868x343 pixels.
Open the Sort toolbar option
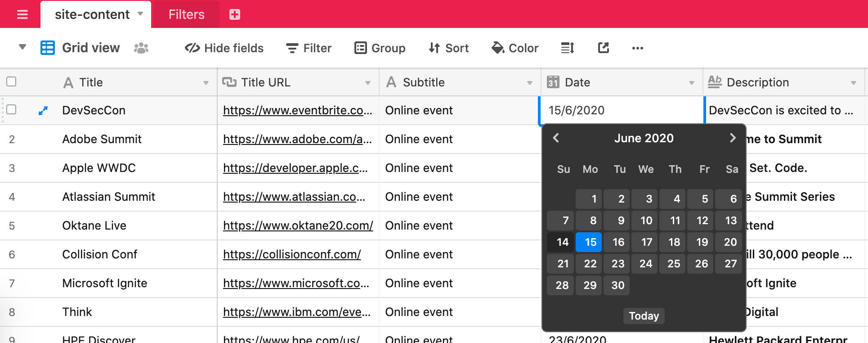[x=448, y=48]
